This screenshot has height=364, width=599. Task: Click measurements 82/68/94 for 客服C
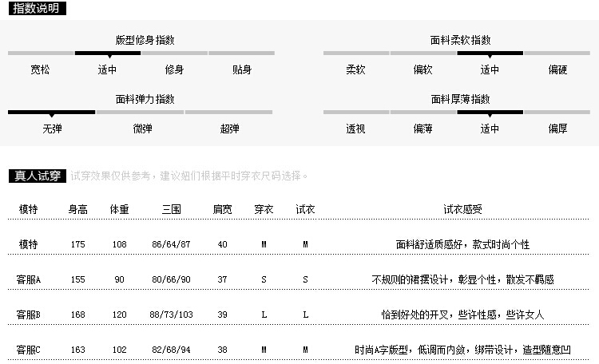[x=171, y=350]
